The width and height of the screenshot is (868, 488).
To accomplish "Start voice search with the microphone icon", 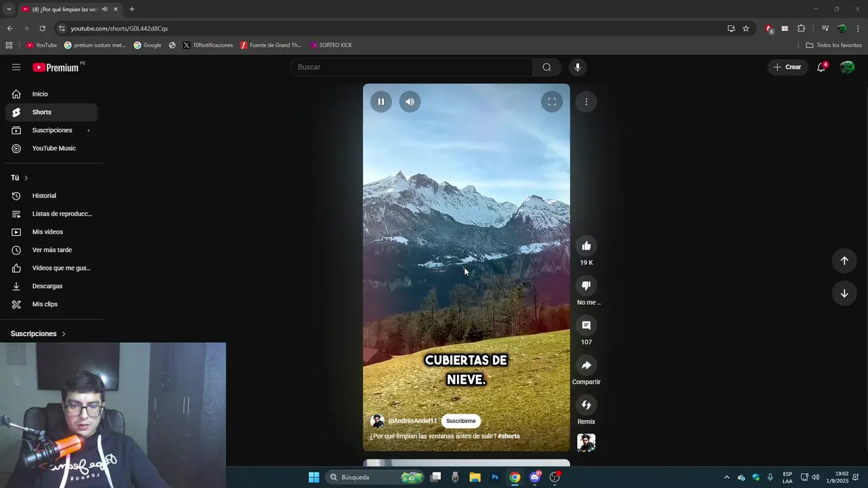I will (x=578, y=67).
